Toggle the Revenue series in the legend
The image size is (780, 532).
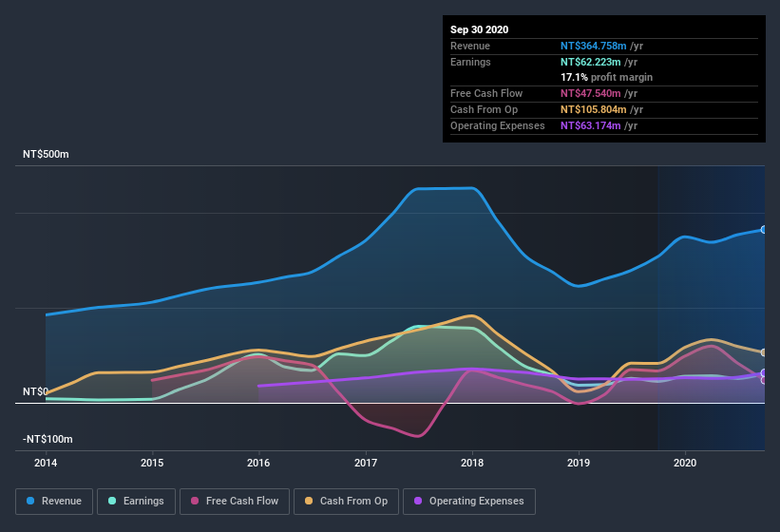55,501
